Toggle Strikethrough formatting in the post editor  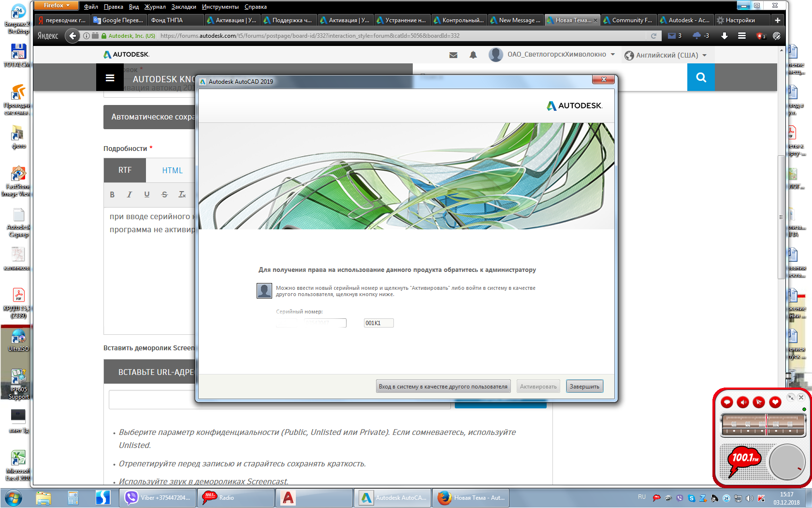tap(164, 194)
